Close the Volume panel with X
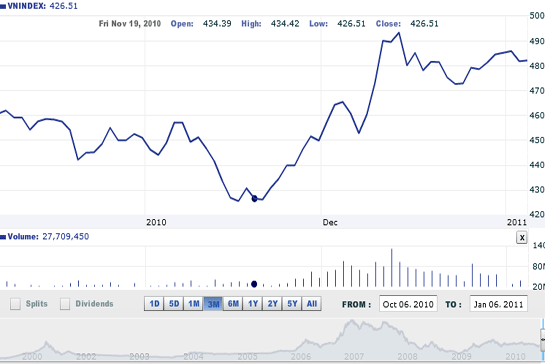550x364 pixels. click(x=522, y=238)
